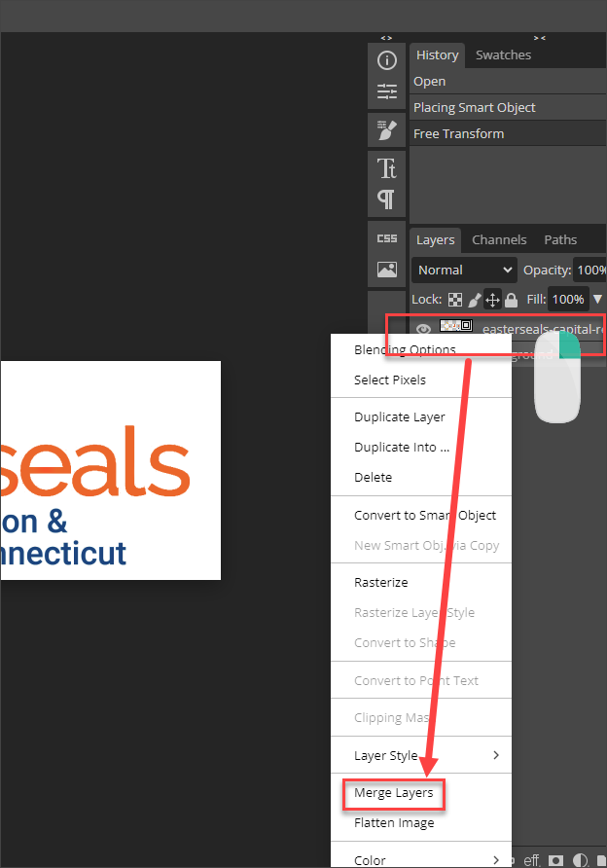Choose Duplicate Layer from context menu
The image size is (607, 868).
coord(400,416)
